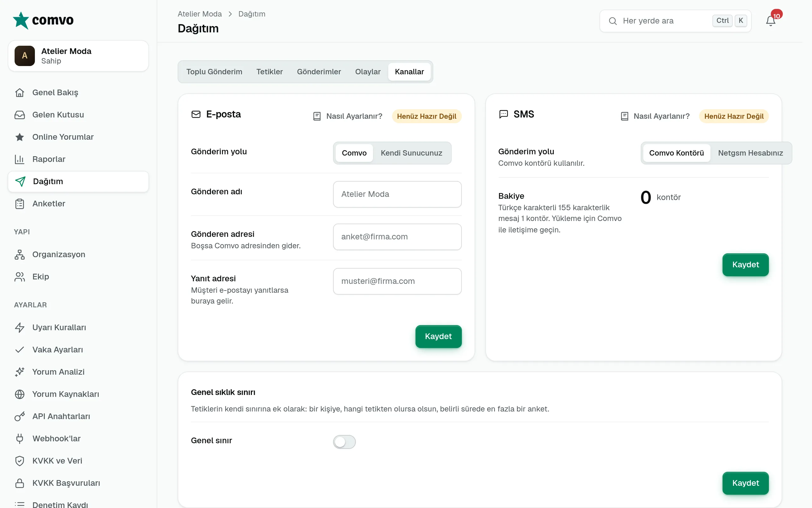Image resolution: width=812 pixels, height=508 pixels.
Task: Switch to Toplu Gönderim tab
Action: [x=214, y=71]
